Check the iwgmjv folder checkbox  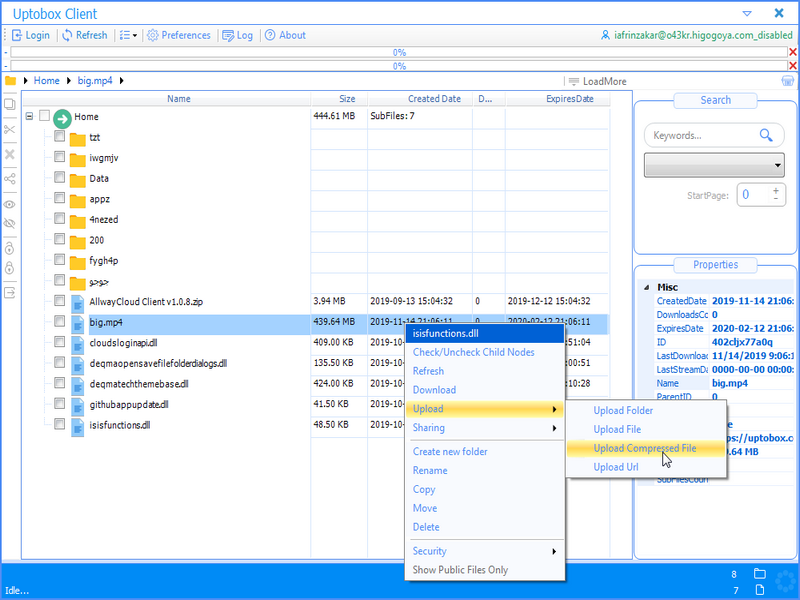[x=60, y=156]
